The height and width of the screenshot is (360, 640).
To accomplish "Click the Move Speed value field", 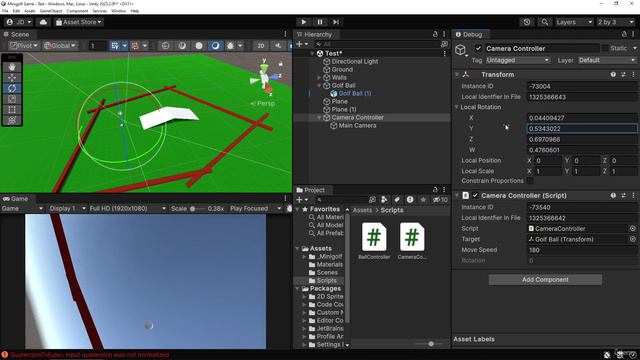I will click(582, 250).
